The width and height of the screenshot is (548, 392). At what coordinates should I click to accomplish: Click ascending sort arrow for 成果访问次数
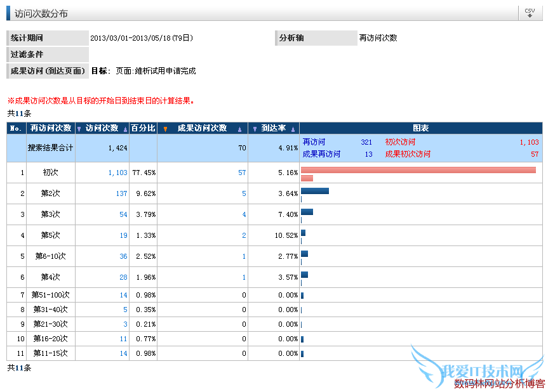tap(239, 129)
